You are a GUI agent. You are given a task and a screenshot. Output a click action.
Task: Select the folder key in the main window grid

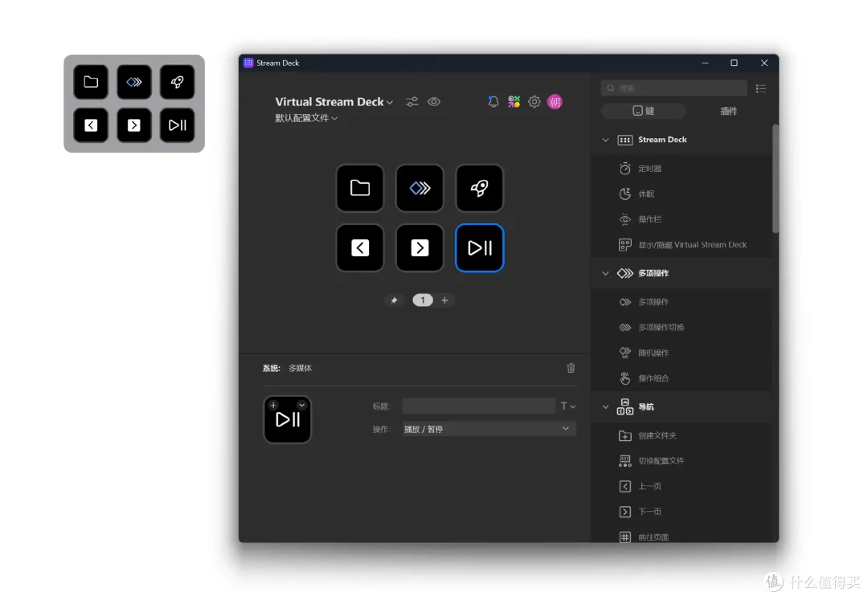pyautogui.click(x=360, y=188)
